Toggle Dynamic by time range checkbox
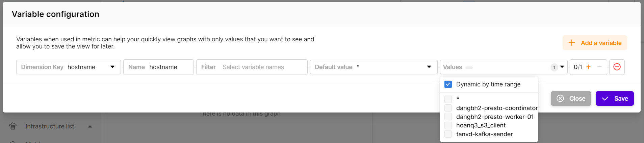The height and width of the screenshot is (143, 644). (448, 84)
